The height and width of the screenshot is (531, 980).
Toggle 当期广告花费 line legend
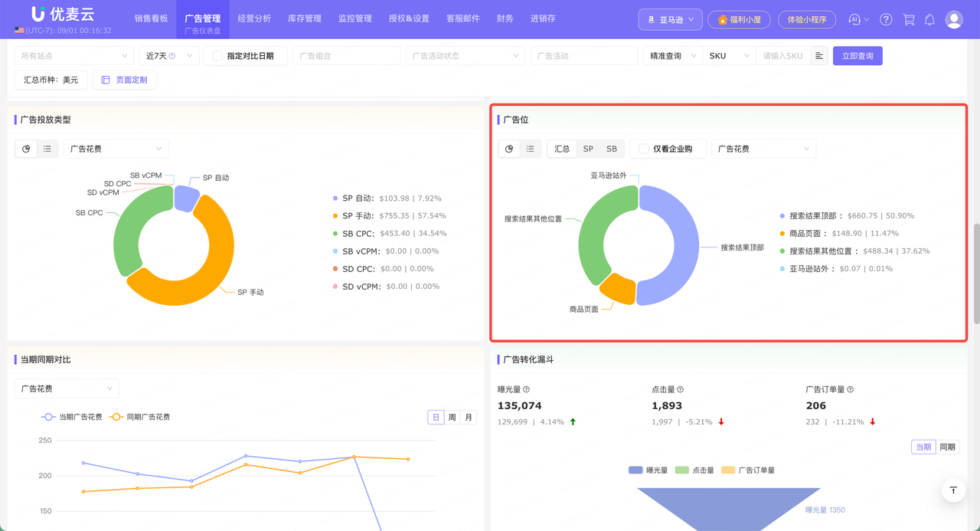[71, 417]
